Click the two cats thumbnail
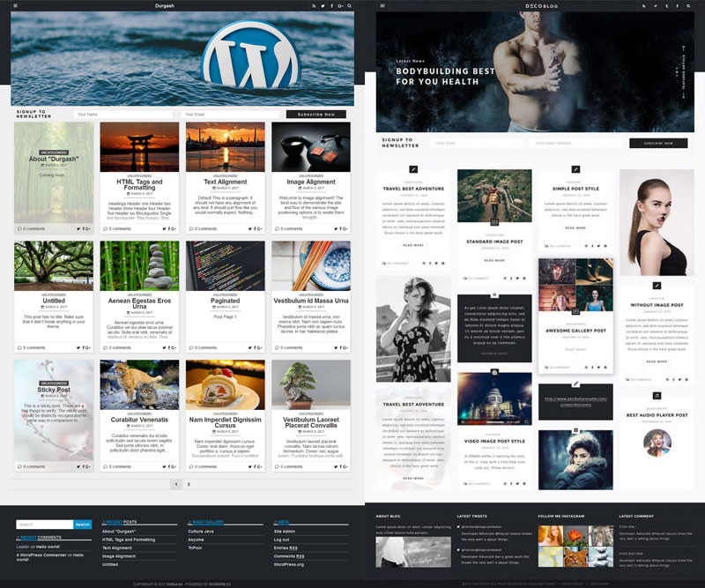Image resolution: width=705 pixels, height=588 pixels. pyautogui.click(x=139, y=384)
